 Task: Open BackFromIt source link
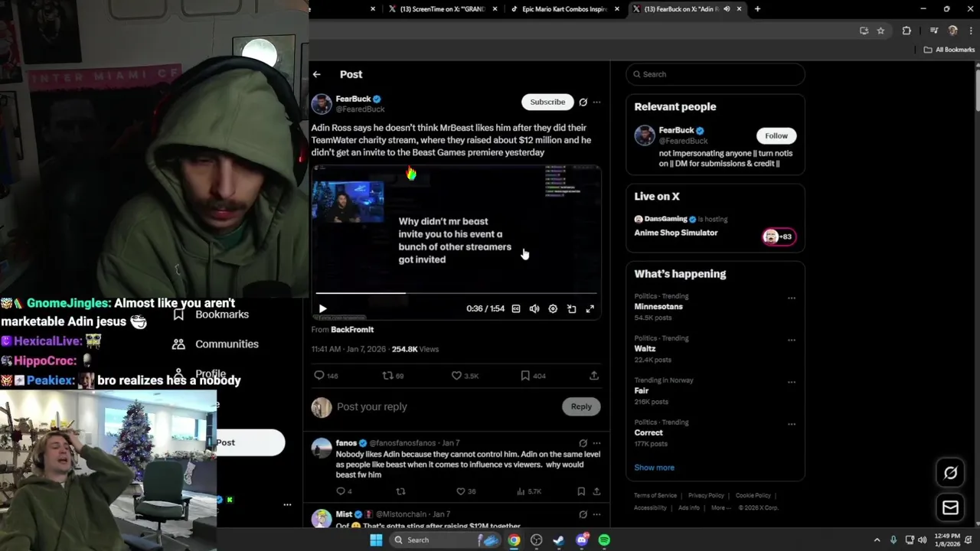pyautogui.click(x=352, y=329)
